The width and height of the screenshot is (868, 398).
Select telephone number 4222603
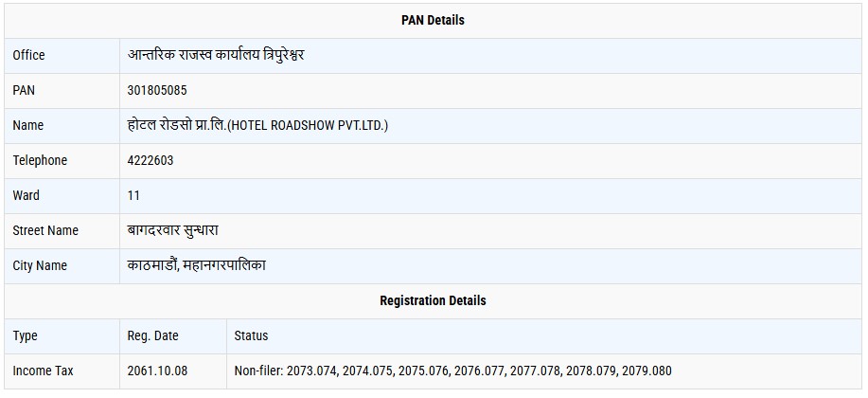(x=151, y=160)
